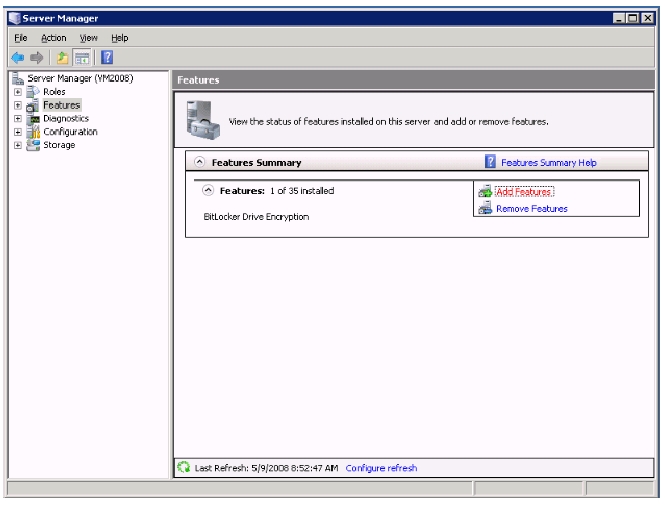Click the Features Summary Help question icon
Screen dimensions: 665x505
(490, 162)
